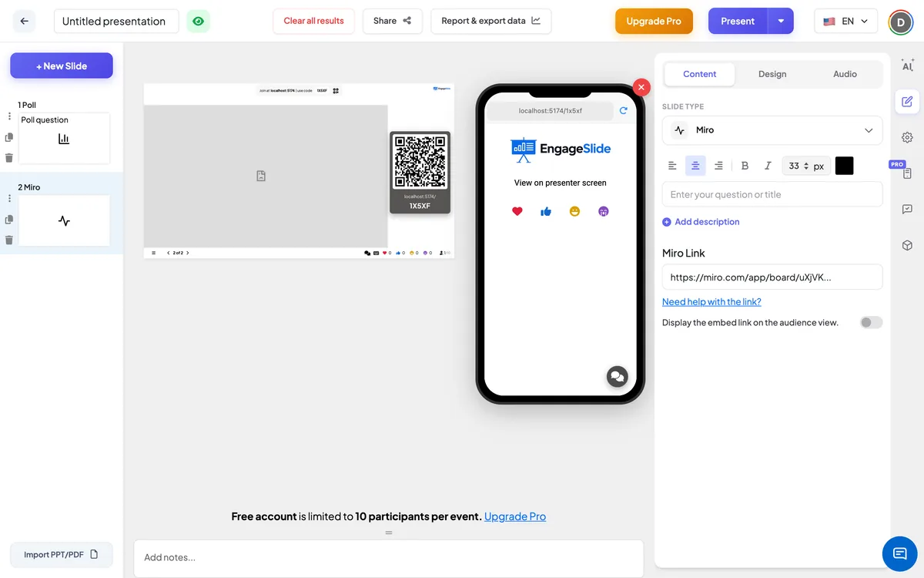The height and width of the screenshot is (578, 924).
Task: Open the slide preview hamburger menu
Action: 153,253
